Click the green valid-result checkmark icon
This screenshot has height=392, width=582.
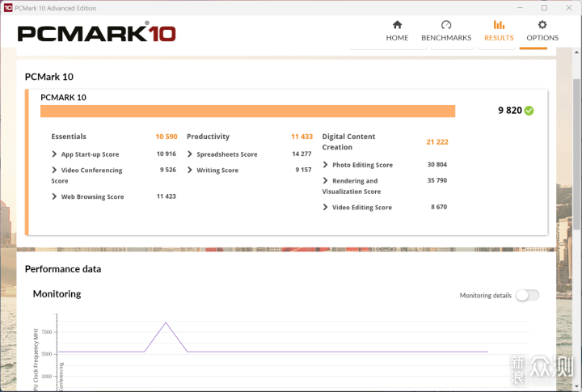(529, 111)
